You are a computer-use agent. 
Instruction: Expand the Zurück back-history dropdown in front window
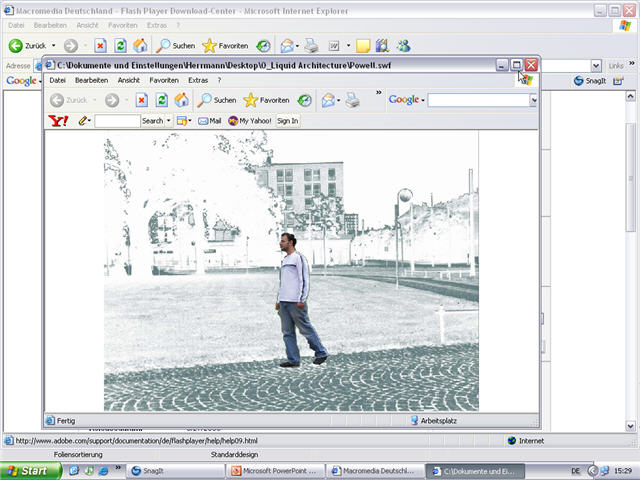tap(93, 100)
